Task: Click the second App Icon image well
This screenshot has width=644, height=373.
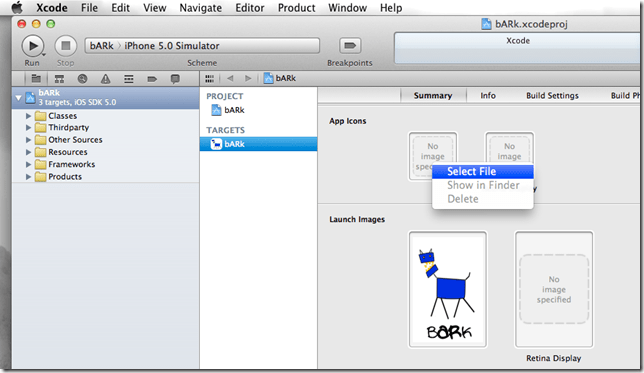Action: pyautogui.click(x=509, y=148)
